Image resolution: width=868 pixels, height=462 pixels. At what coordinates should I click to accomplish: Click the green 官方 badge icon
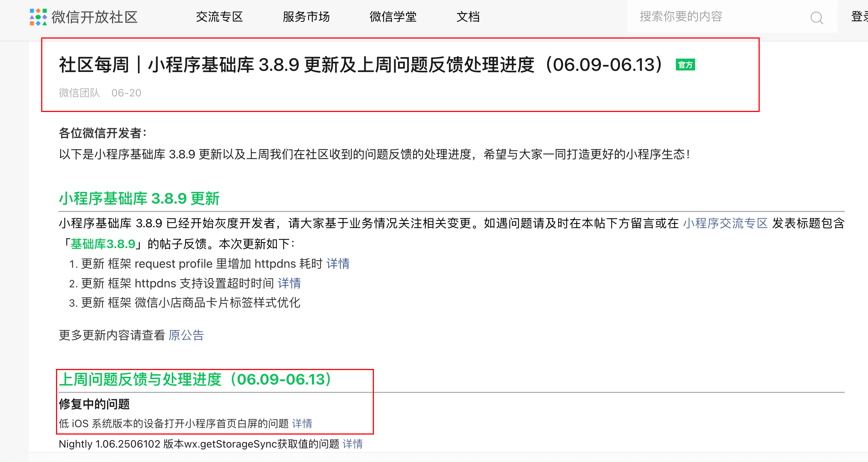click(685, 65)
